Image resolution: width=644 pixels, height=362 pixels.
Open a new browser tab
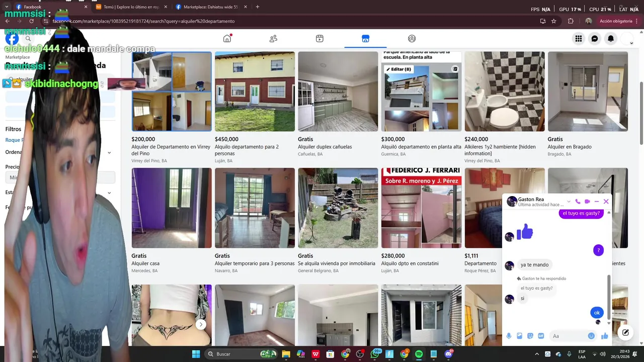coord(258,7)
